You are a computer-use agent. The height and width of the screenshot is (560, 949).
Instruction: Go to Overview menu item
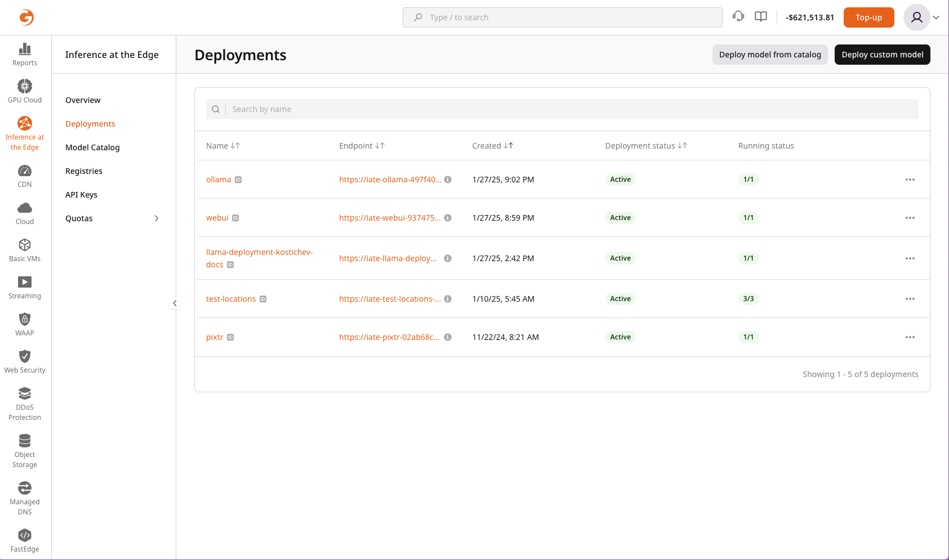(83, 100)
